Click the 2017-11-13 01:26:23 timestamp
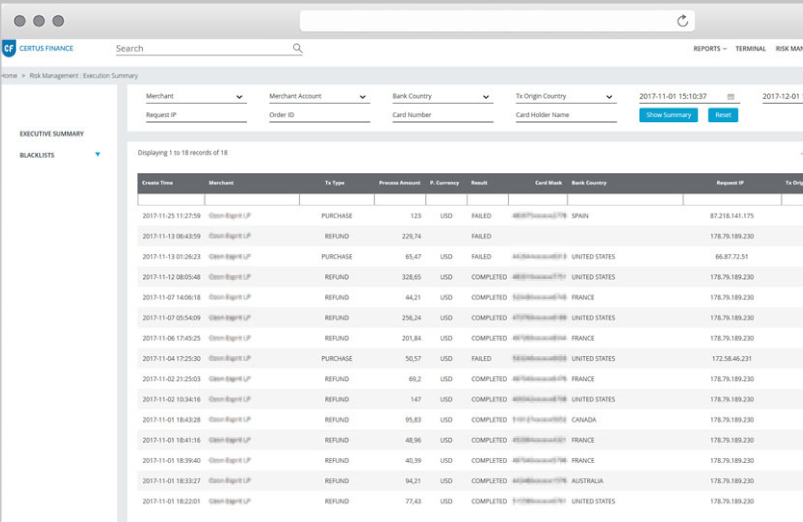 pyautogui.click(x=171, y=257)
